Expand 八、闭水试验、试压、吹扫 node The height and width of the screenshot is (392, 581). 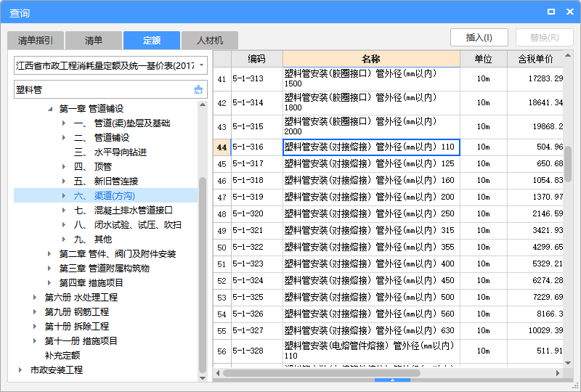coord(64,224)
